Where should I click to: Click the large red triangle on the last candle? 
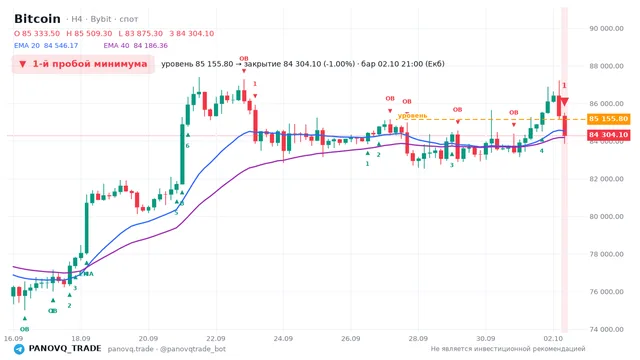(x=564, y=102)
